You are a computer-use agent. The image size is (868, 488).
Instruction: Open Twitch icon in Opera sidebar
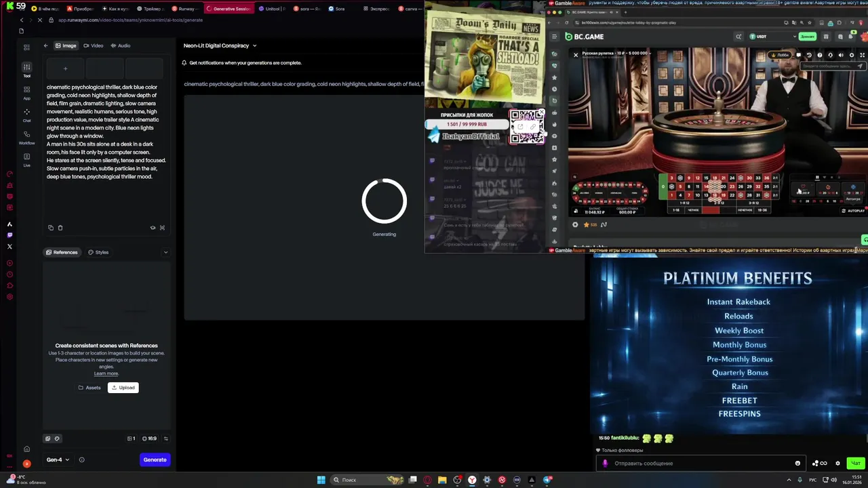coord(9,235)
